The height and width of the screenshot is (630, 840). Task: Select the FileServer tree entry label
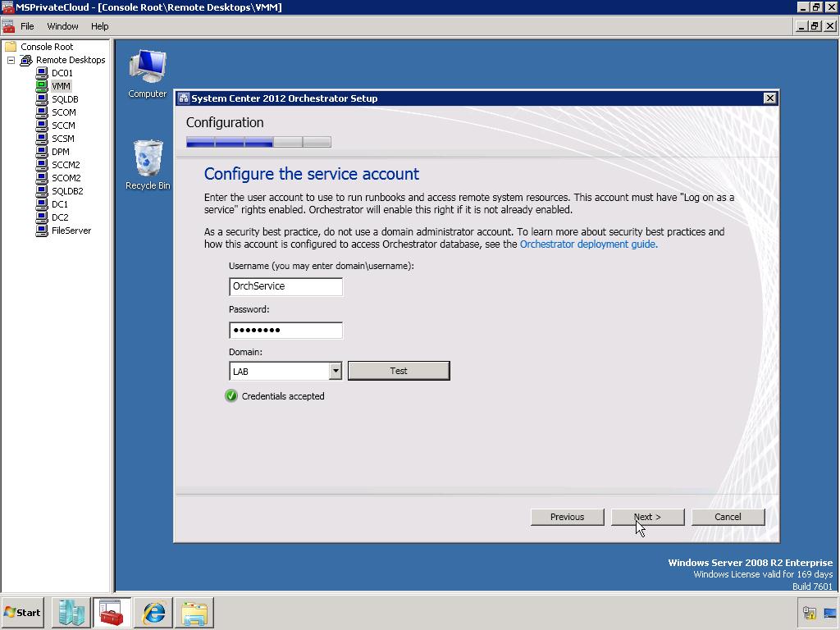click(x=71, y=231)
